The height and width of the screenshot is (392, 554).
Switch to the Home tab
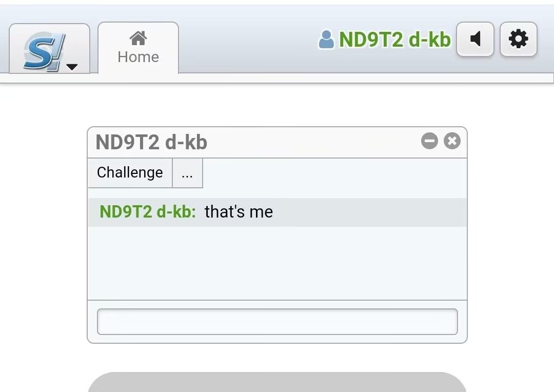pyautogui.click(x=138, y=48)
